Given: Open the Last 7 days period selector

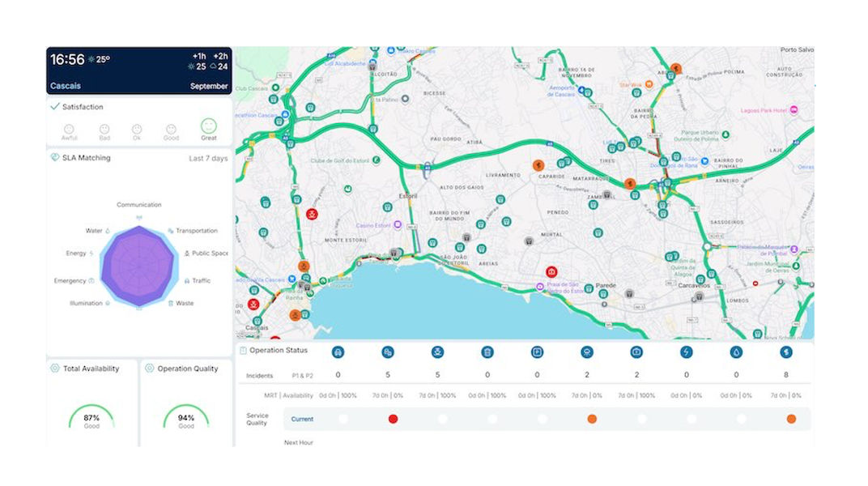Looking at the screenshot, I should point(208,158).
